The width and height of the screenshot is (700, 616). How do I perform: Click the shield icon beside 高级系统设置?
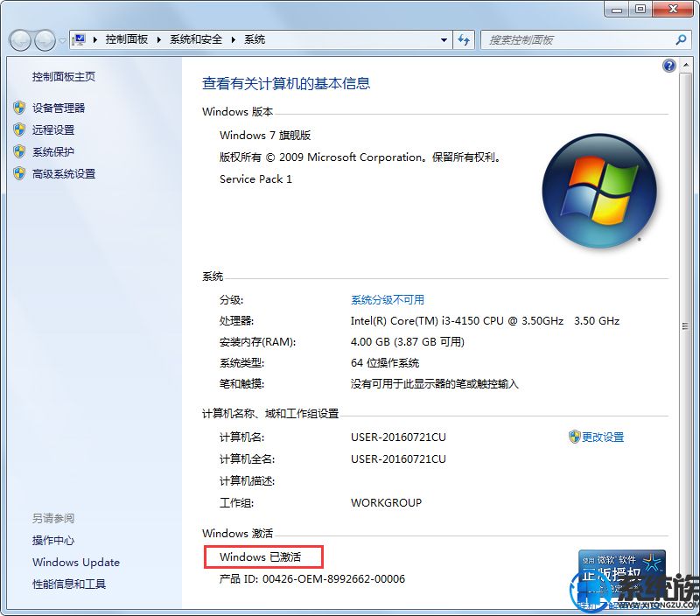click(19, 173)
